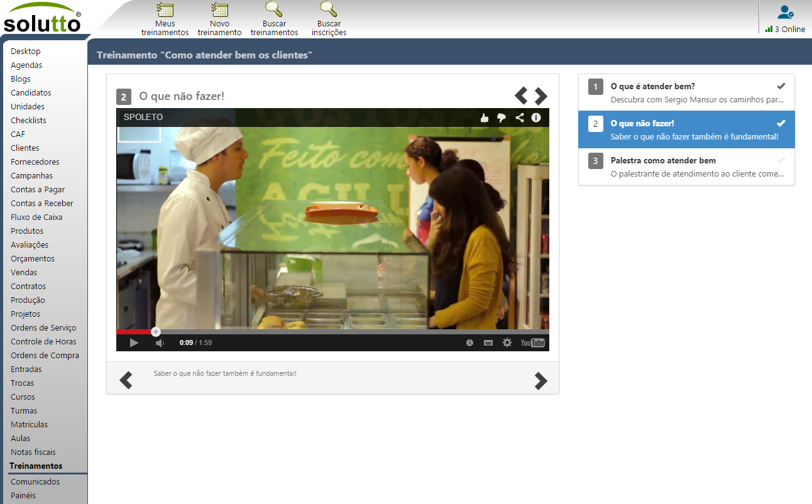Select Treinamentos in sidebar
812x504 pixels.
[x=36, y=466]
